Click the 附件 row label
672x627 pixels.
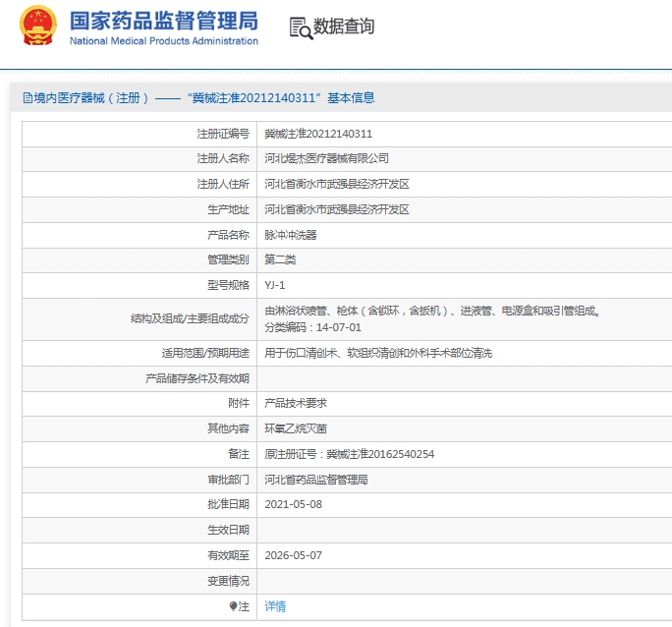tap(239, 403)
